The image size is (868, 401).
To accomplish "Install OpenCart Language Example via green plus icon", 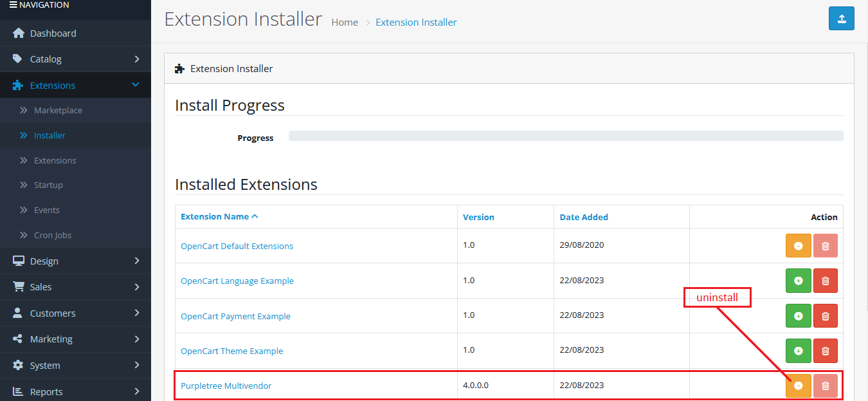I will [x=798, y=281].
